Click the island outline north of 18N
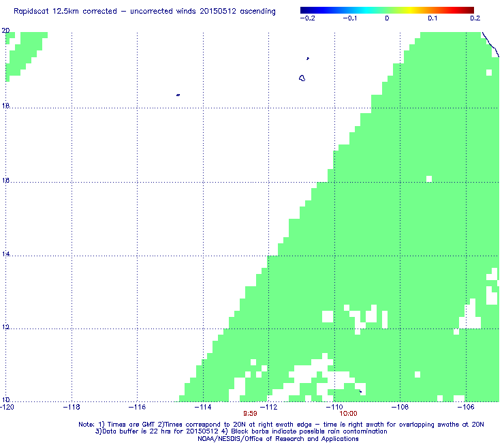The image size is (504, 443). point(302,78)
